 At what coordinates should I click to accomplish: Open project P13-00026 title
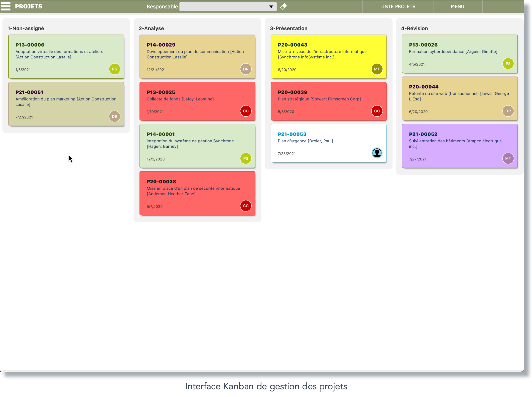click(423, 45)
